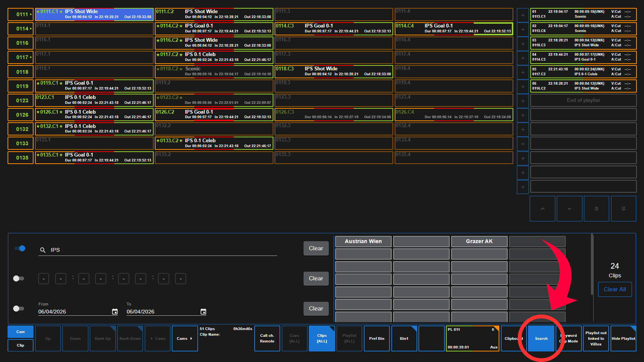The height and width of the screenshot is (362, 644).
Task: Enable the date range filter toggle
Action: point(18,309)
